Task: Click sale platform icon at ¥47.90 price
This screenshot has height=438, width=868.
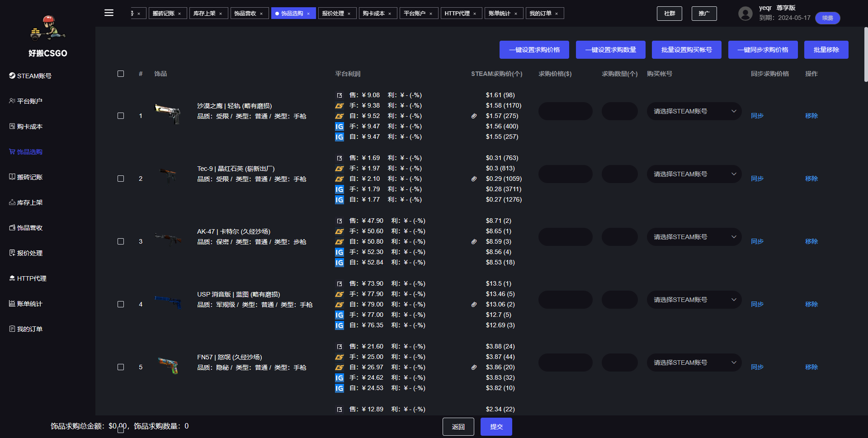Action: click(340, 221)
